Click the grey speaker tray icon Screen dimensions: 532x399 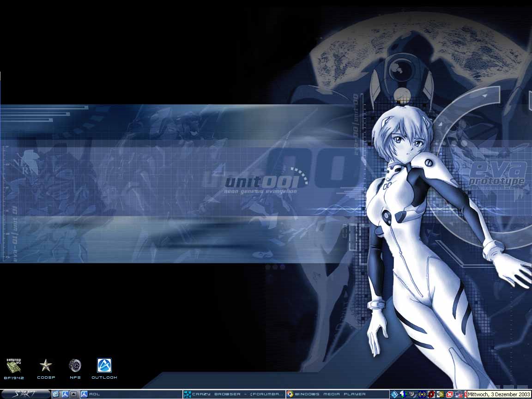coord(412,394)
